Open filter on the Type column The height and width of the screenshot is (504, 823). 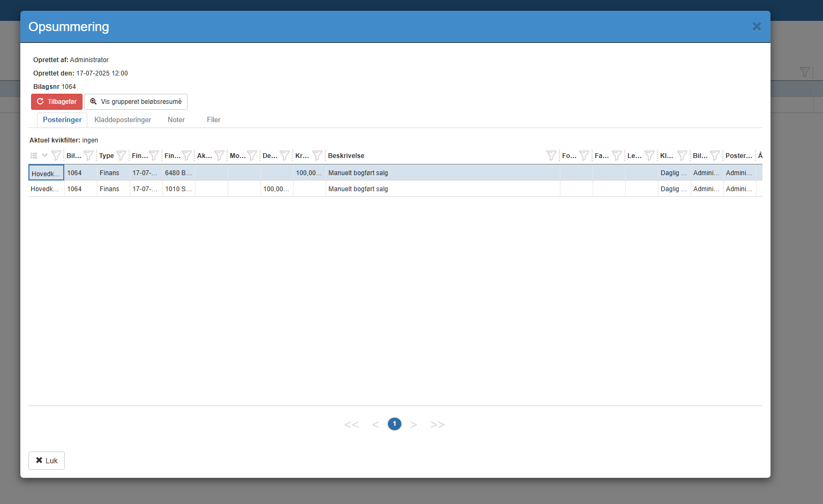122,156
